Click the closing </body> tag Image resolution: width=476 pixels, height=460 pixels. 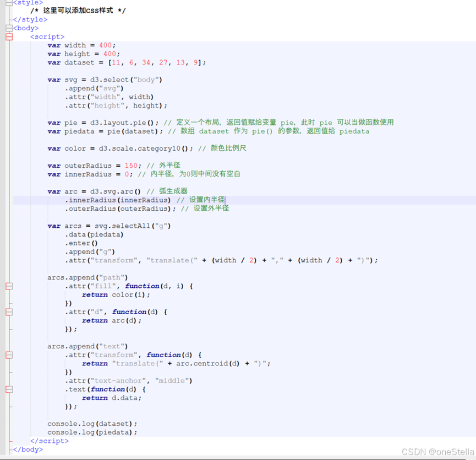[28, 450]
